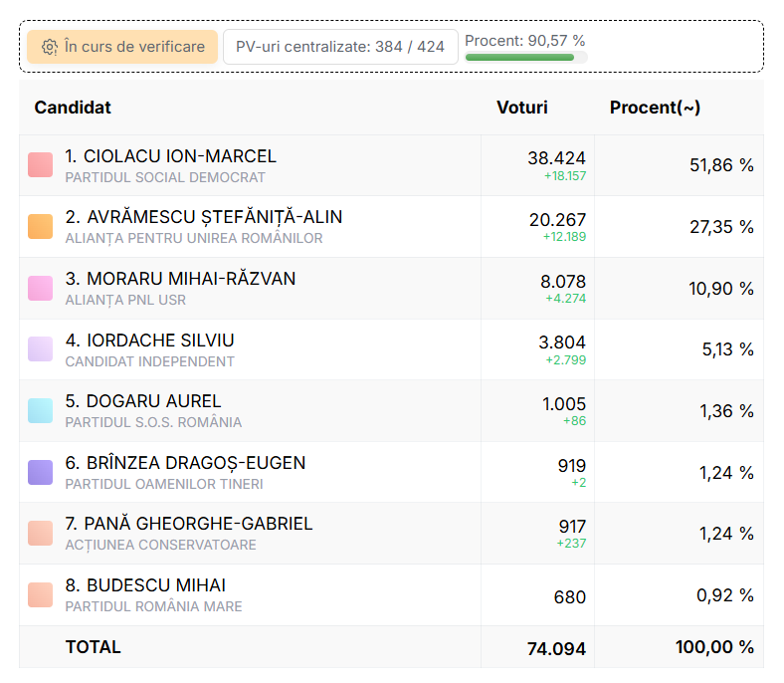Click the light blue swatch for Dogaru Aurel
784x683 pixels.
point(41,410)
